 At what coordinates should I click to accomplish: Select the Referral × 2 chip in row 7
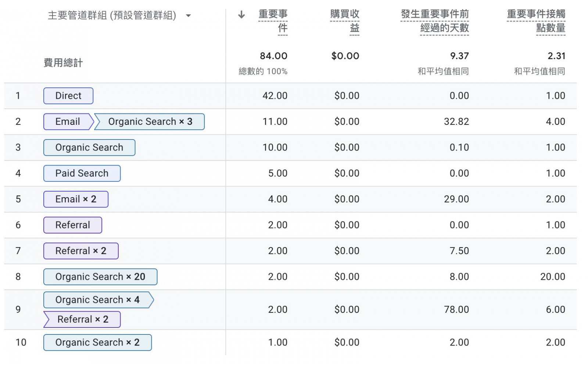tap(81, 251)
